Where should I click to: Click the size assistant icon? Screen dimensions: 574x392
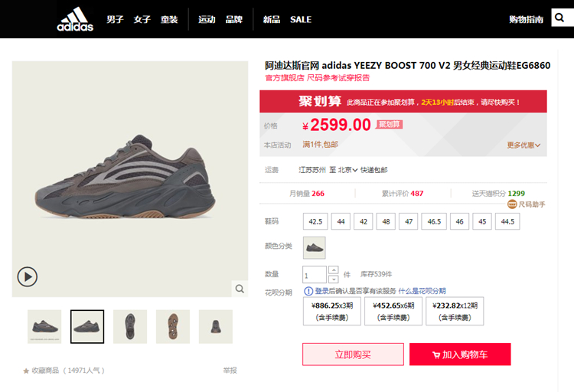coord(512,204)
